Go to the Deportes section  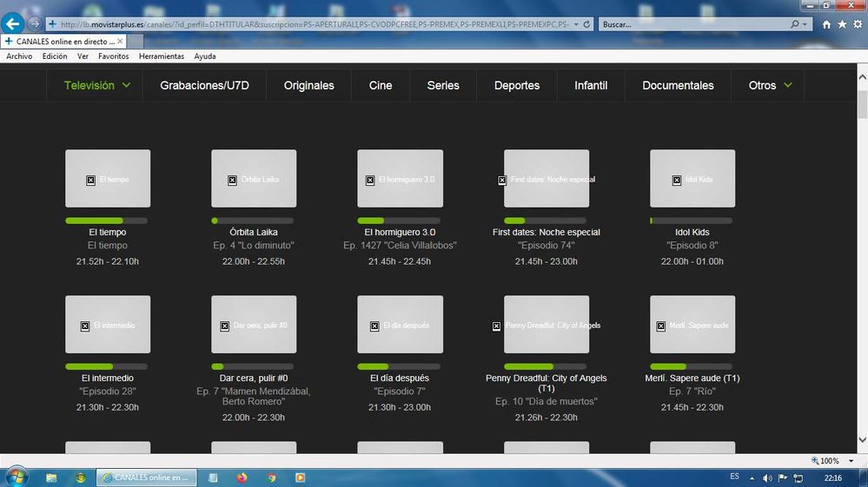(x=517, y=85)
